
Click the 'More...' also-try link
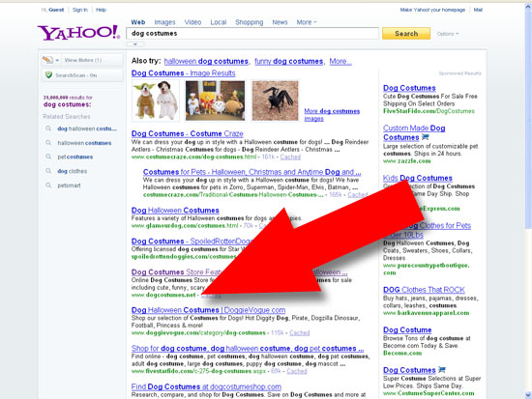pos(340,62)
